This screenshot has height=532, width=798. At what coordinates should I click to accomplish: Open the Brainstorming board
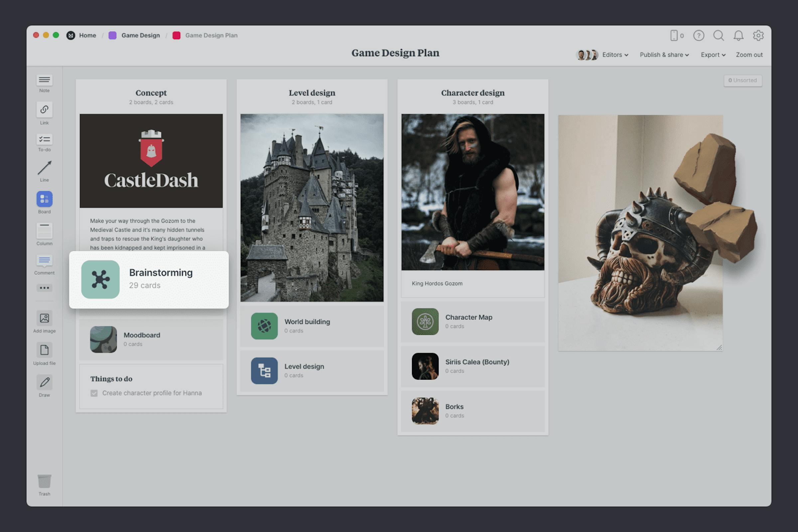pos(149,279)
